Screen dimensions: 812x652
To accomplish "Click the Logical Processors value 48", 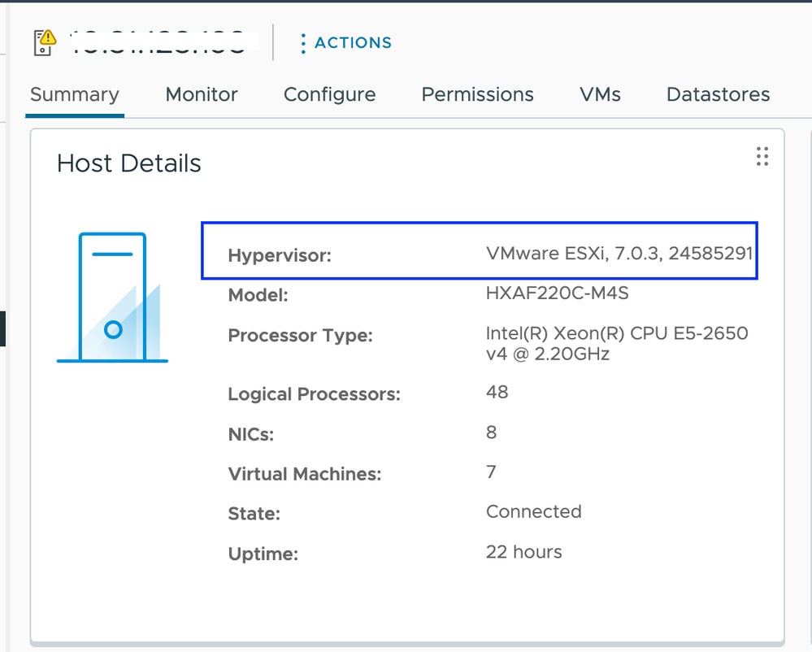I will (x=497, y=392).
